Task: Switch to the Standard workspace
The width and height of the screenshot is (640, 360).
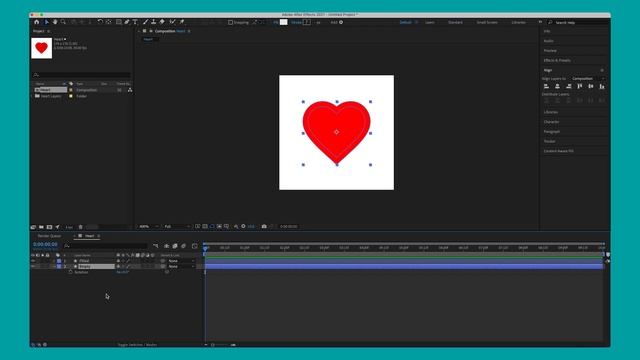Action: click(455, 22)
